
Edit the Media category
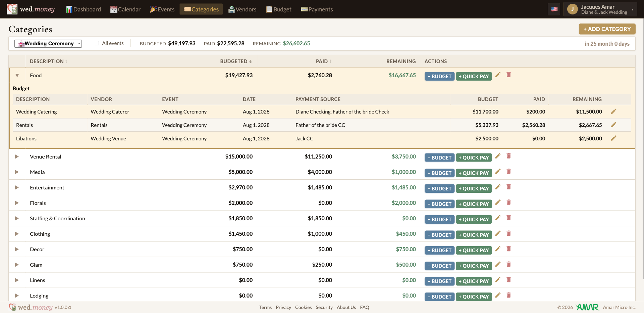[498, 171]
